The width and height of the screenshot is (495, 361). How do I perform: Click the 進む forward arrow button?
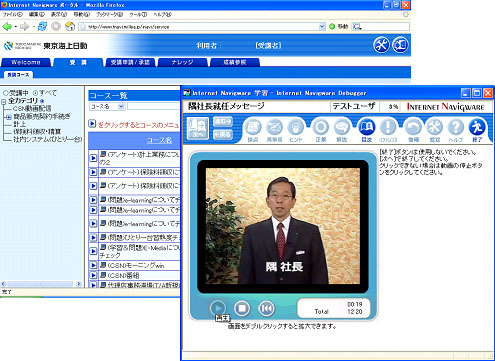(x=223, y=122)
